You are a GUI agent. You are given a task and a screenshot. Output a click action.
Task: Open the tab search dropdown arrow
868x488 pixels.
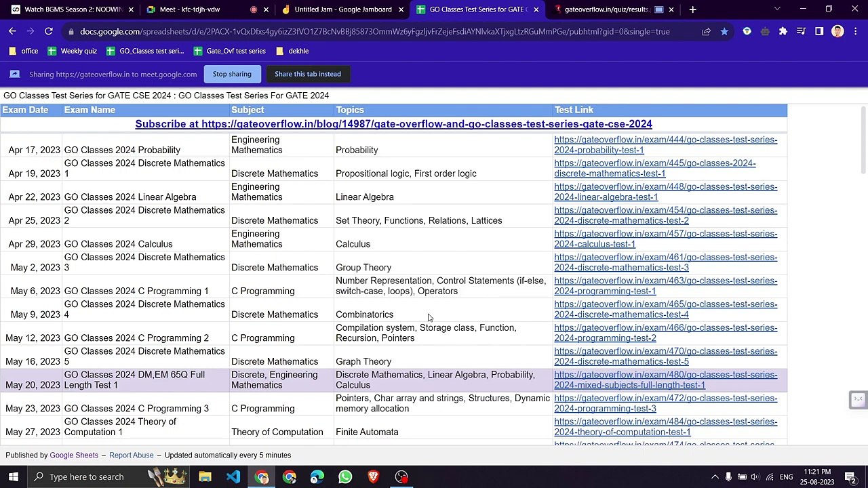pyautogui.click(x=777, y=9)
